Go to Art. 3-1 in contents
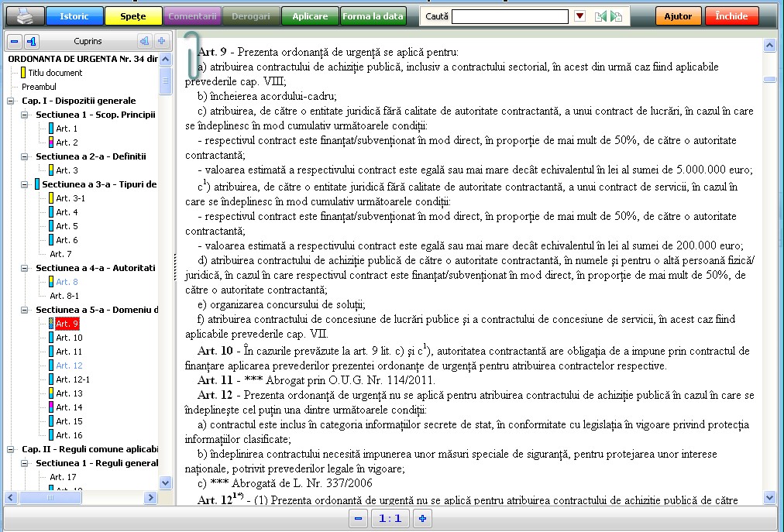Image resolution: width=784 pixels, height=532 pixels. [x=70, y=198]
